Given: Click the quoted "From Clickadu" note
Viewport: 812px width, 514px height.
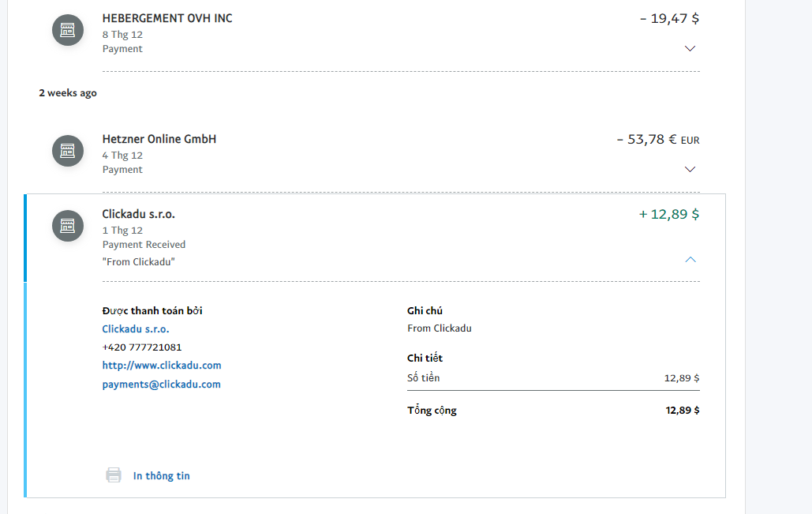Looking at the screenshot, I should point(139,261).
